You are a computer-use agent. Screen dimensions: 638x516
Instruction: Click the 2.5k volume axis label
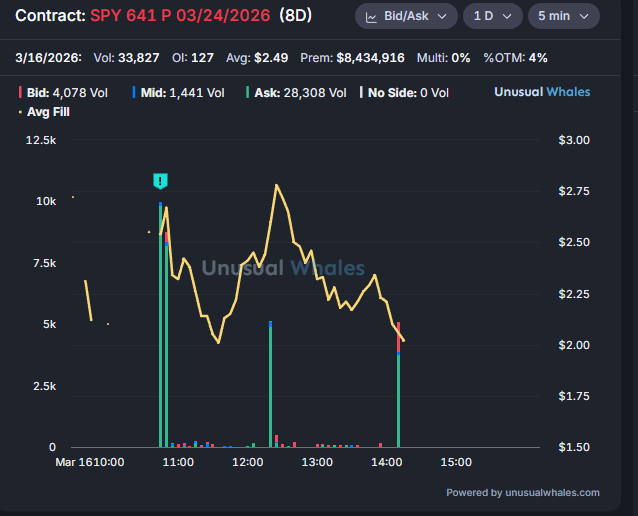(45, 386)
